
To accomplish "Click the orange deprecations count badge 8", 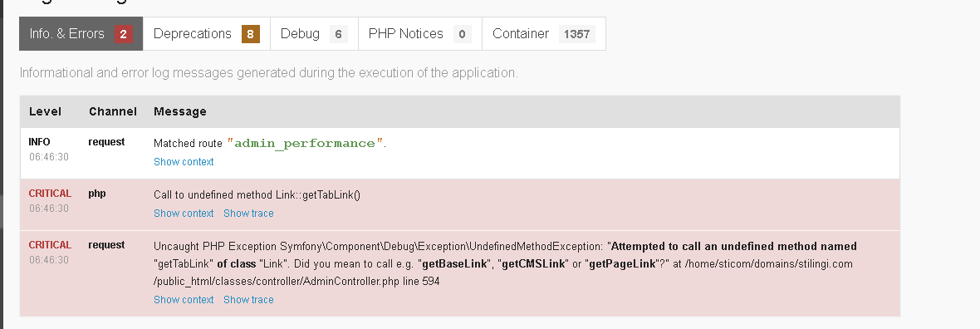I will [250, 34].
